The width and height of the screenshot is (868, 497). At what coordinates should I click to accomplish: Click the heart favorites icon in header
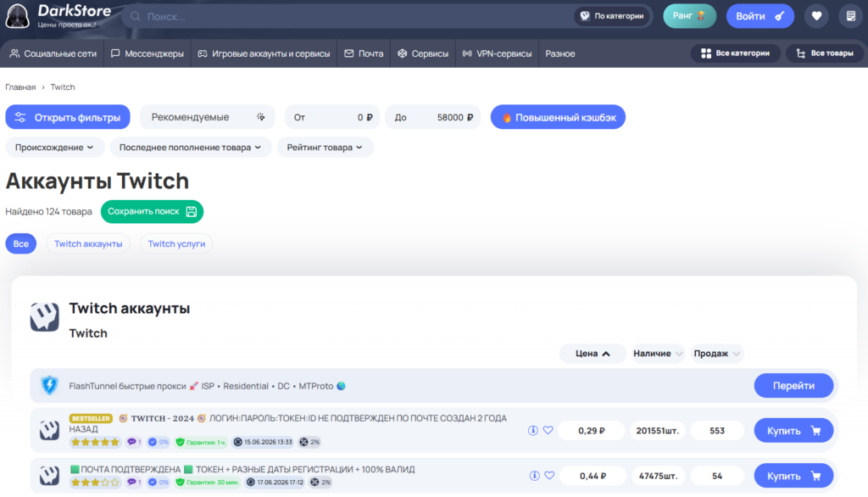(x=816, y=16)
